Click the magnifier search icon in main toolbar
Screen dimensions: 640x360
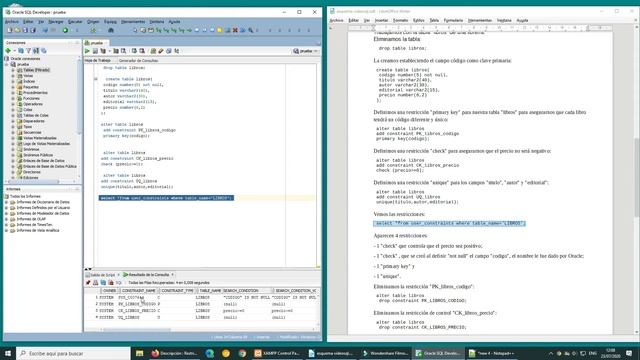tap(251, 30)
